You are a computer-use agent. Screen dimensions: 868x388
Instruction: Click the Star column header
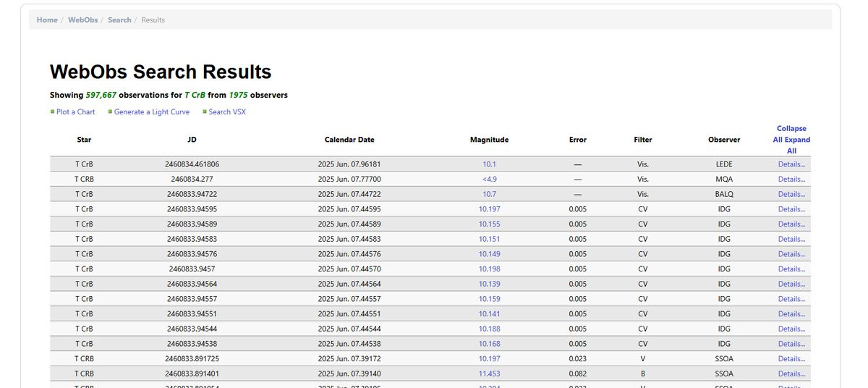(84, 140)
